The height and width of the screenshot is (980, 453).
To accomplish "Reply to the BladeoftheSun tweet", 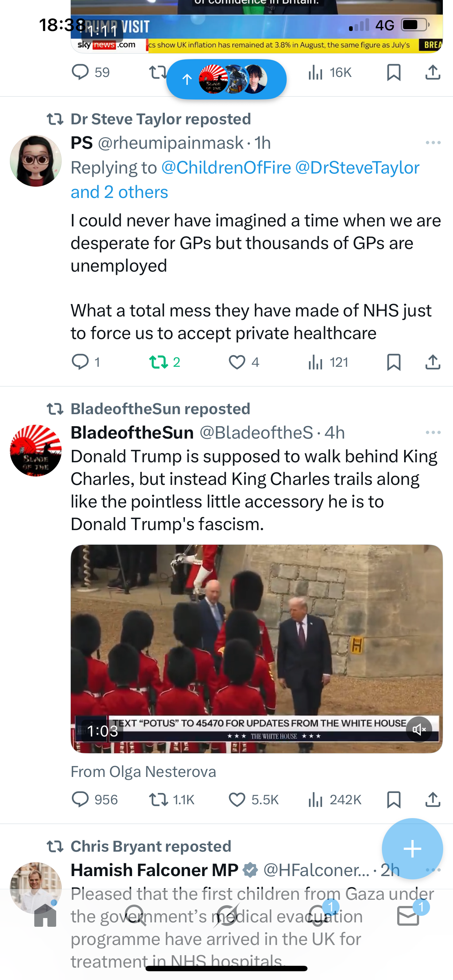I will pyautogui.click(x=80, y=800).
